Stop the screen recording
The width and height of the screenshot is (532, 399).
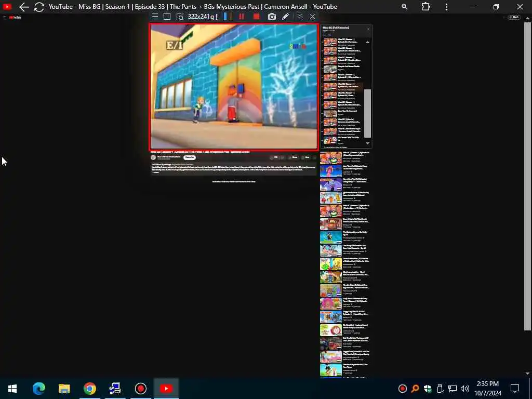256,17
